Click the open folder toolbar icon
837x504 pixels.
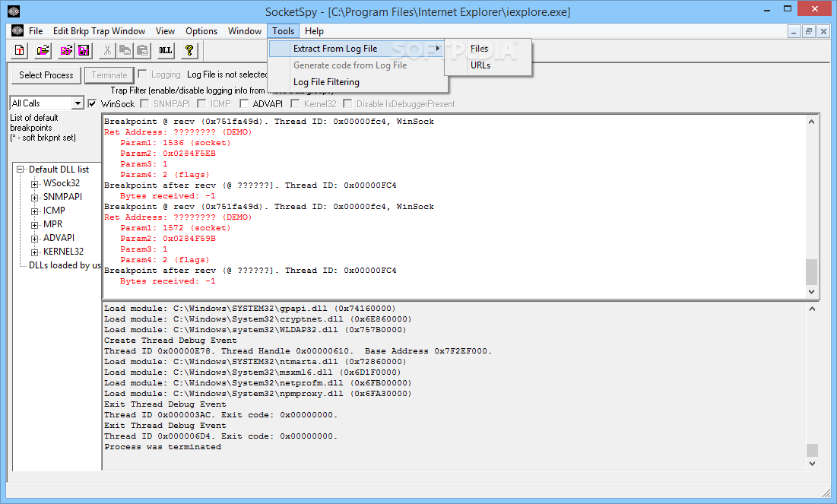click(x=43, y=51)
